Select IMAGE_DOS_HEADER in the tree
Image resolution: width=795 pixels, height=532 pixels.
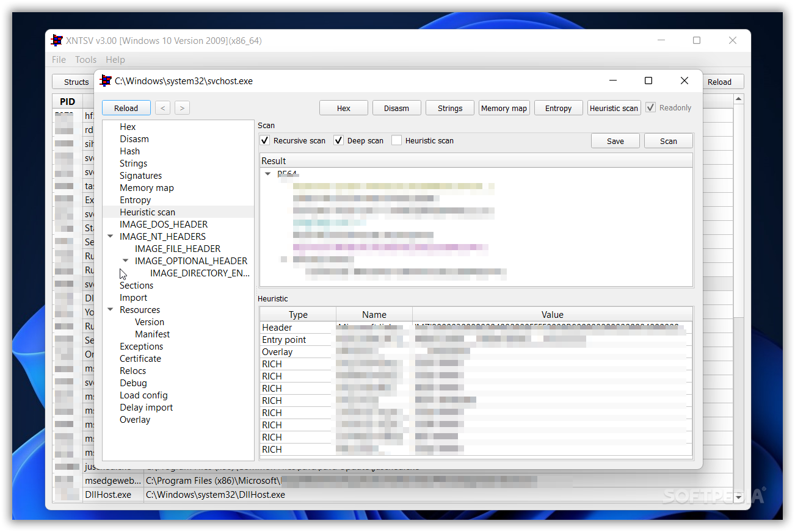coord(164,224)
